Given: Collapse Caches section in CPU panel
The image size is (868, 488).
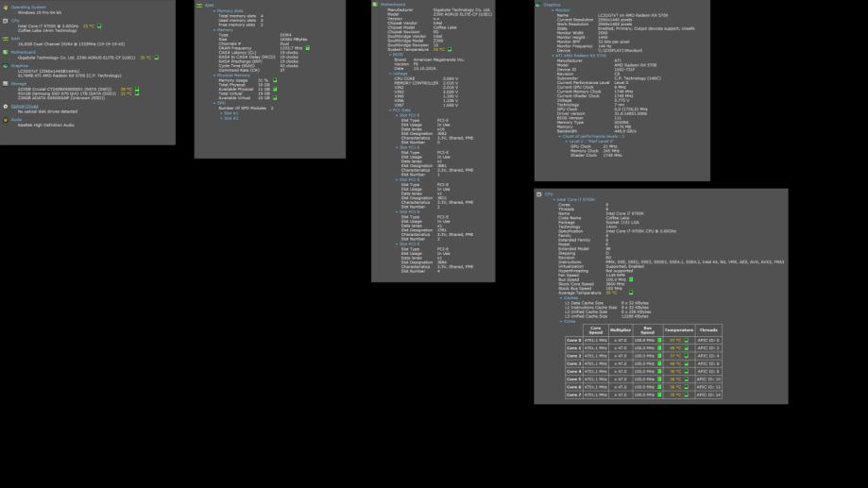Looking at the screenshot, I should coord(561,297).
